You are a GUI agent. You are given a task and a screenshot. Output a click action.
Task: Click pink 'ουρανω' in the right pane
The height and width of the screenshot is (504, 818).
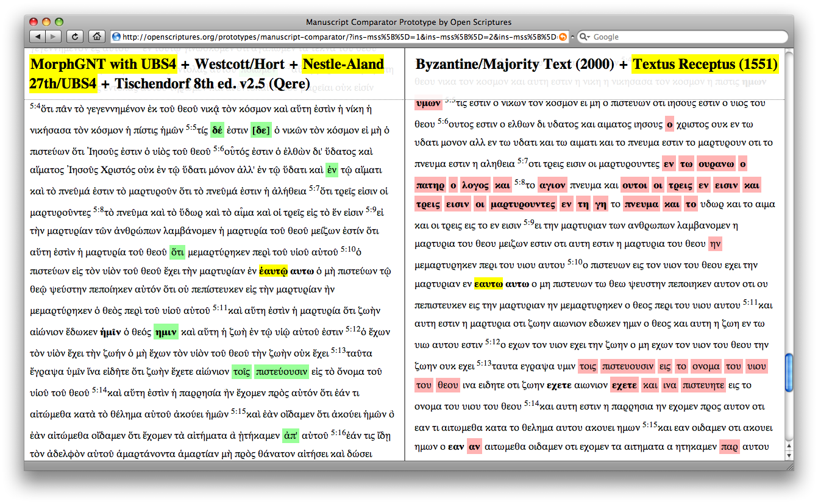click(x=716, y=164)
